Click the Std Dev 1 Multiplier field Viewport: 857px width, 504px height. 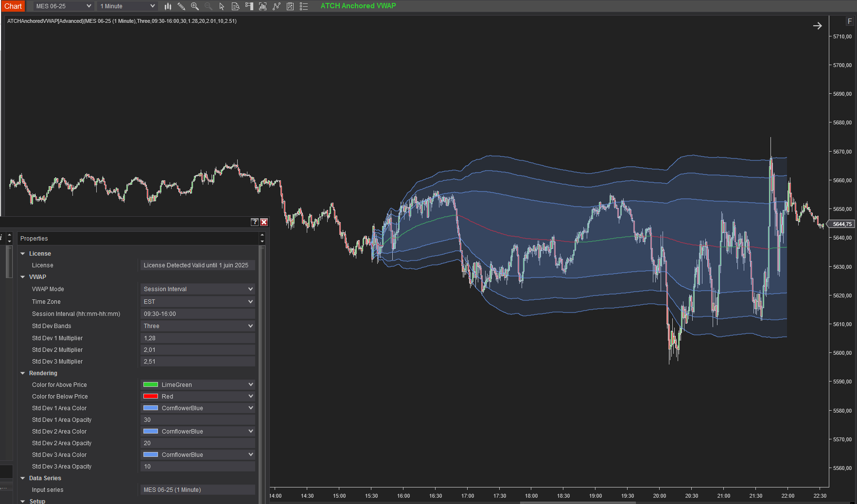tap(197, 338)
